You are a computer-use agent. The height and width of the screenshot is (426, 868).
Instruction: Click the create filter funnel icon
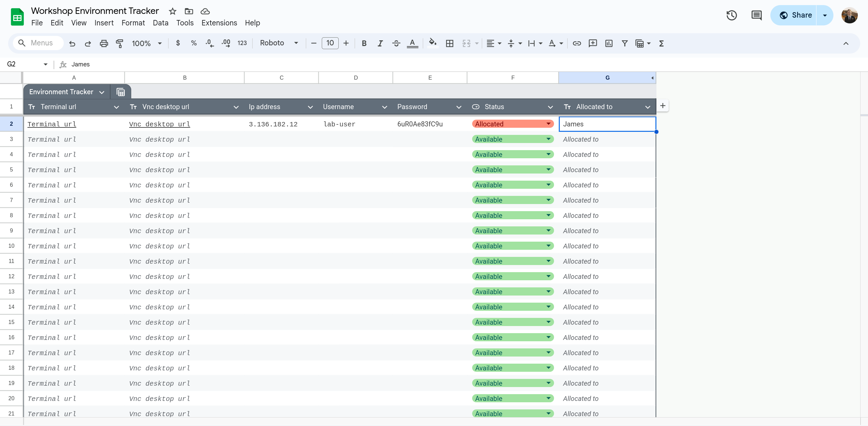coord(624,43)
